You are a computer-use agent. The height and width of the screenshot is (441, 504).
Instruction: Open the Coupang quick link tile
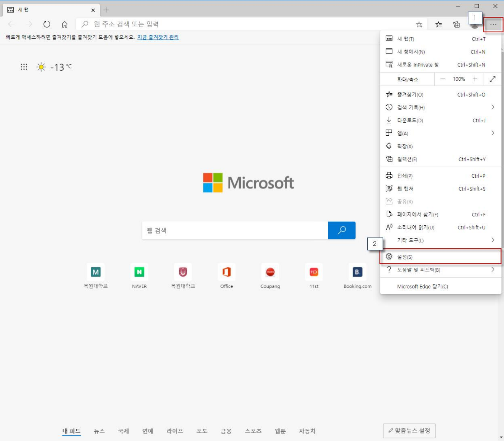pyautogui.click(x=270, y=272)
